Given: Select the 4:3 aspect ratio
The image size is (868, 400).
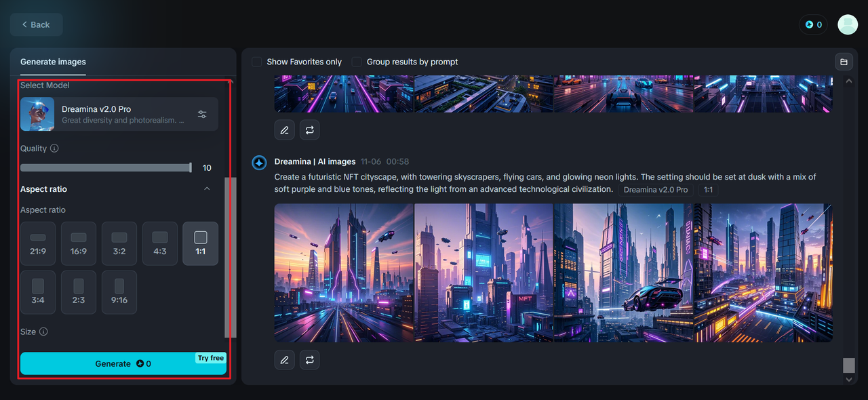Looking at the screenshot, I should 160,243.
